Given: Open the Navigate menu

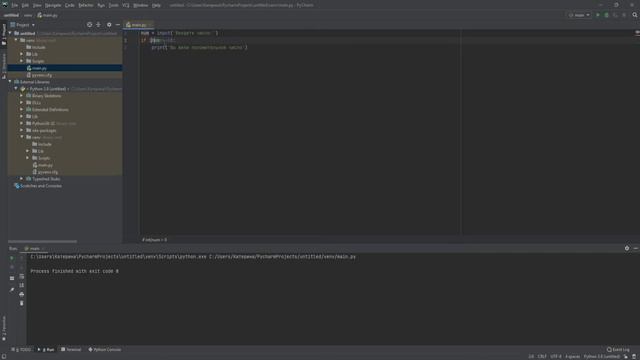Looking at the screenshot, I should click(x=53, y=5).
